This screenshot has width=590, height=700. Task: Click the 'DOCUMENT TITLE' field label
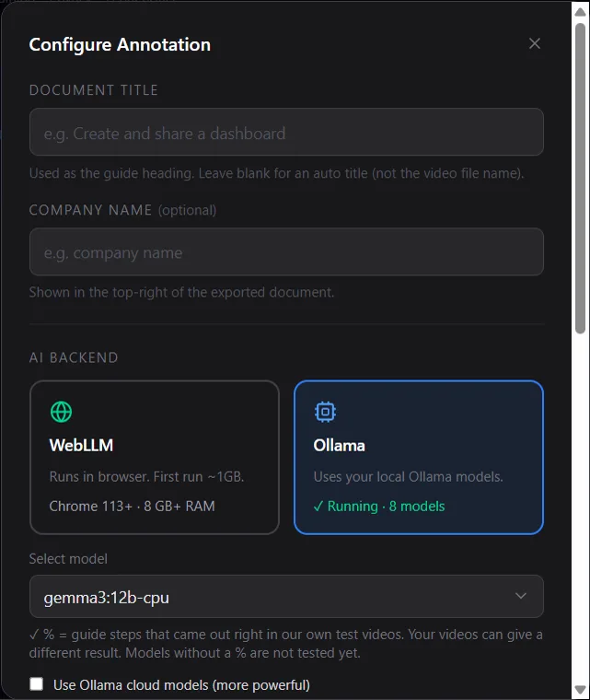(94, 90)
